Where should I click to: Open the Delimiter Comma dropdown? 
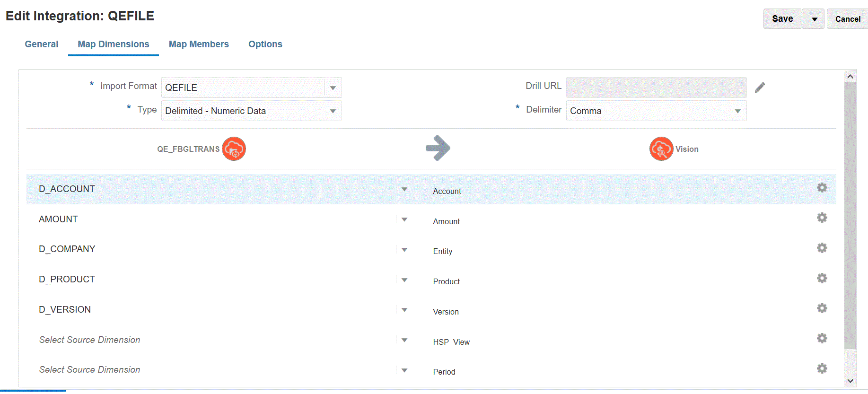pyautogui.click(x=737, y=111)
